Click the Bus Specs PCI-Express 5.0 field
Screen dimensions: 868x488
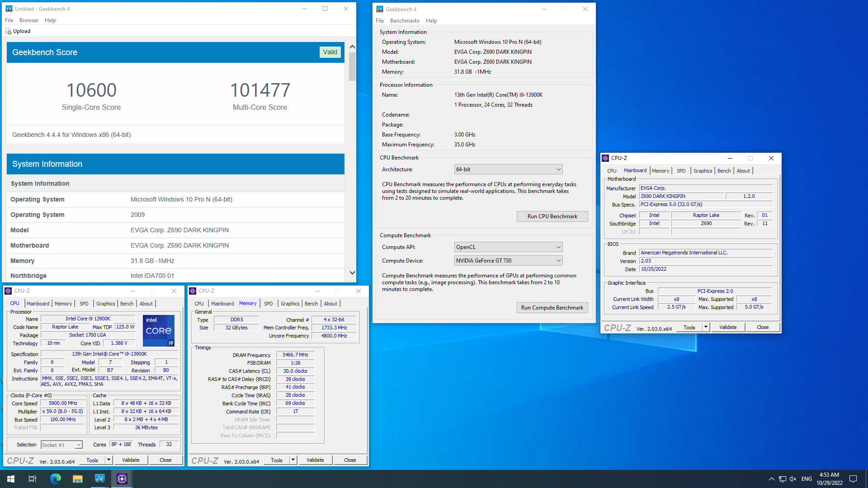coord(706,205)
